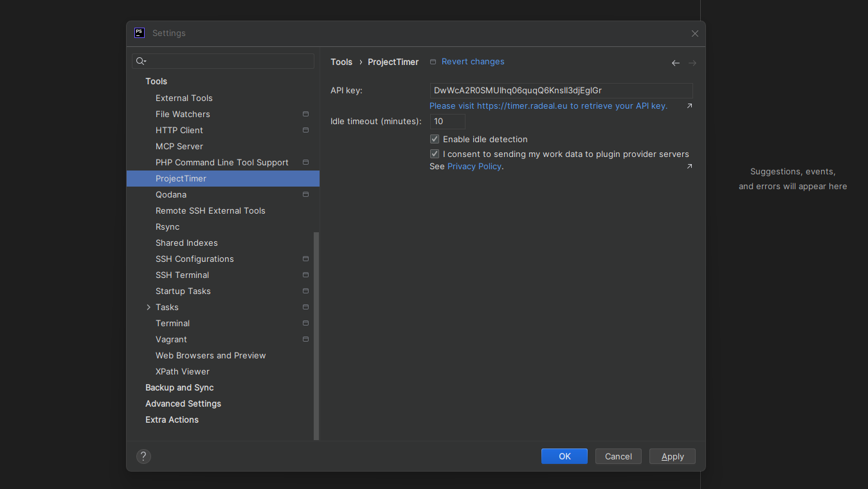Confirm settings with OK button
This screenshot has height=489, width=868.
pos(565,456)
